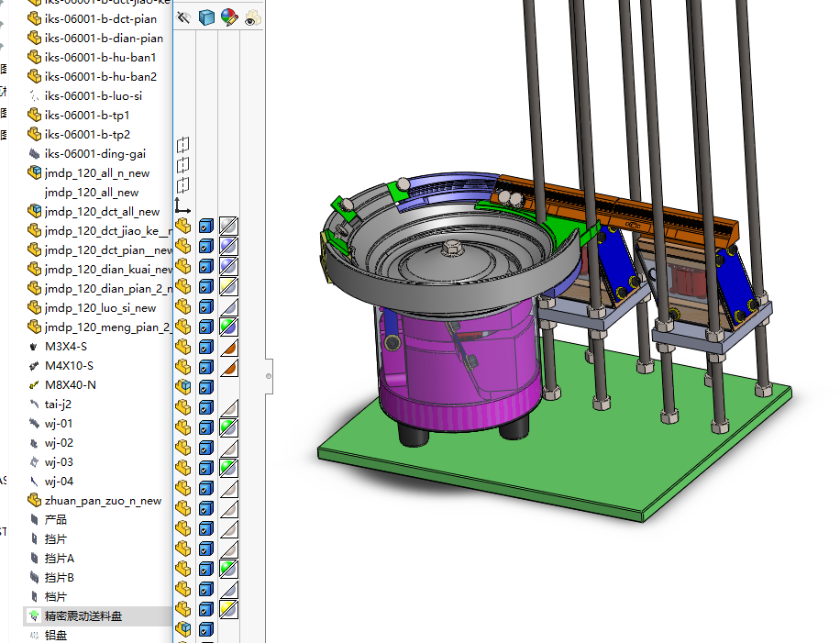Select the topmost plane icon in display pane
840x643 pixels.
pyautogui.click(x=182, y=144)
